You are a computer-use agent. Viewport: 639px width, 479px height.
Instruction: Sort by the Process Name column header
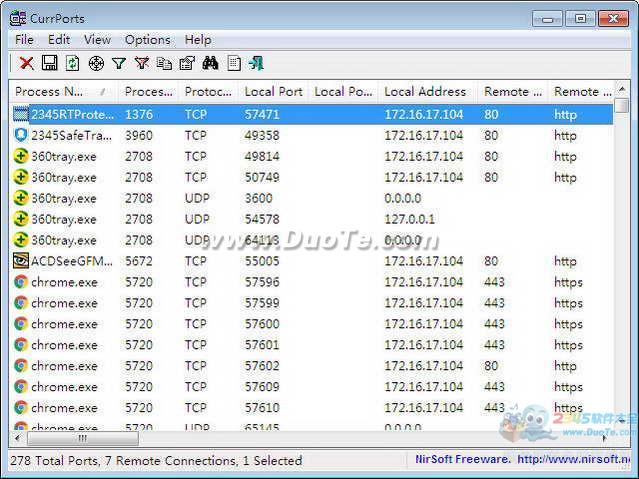click(62, 92)
